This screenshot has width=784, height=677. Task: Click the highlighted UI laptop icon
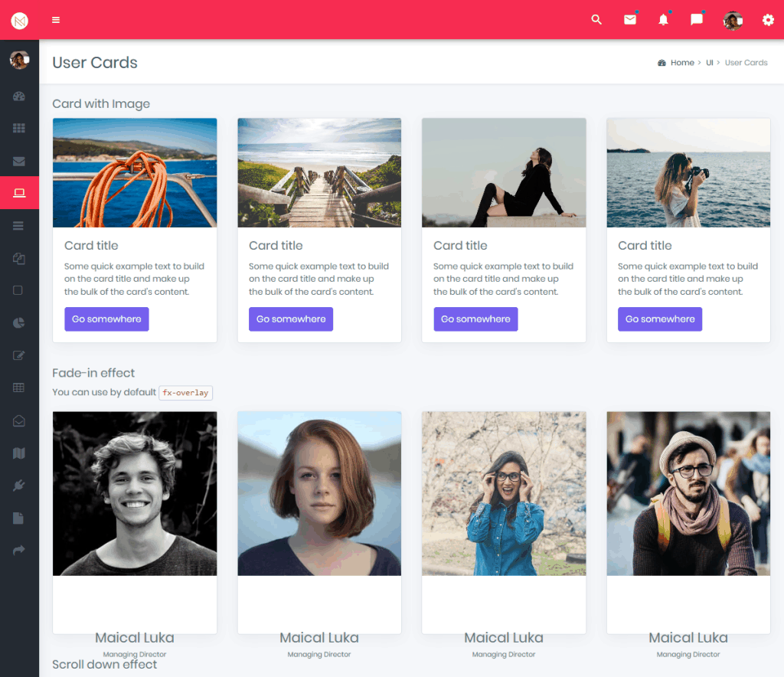[18, 193]
